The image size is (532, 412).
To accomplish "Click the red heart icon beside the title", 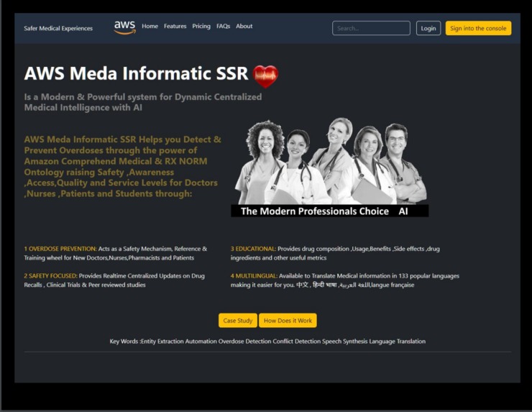I will tap(266, 76).
